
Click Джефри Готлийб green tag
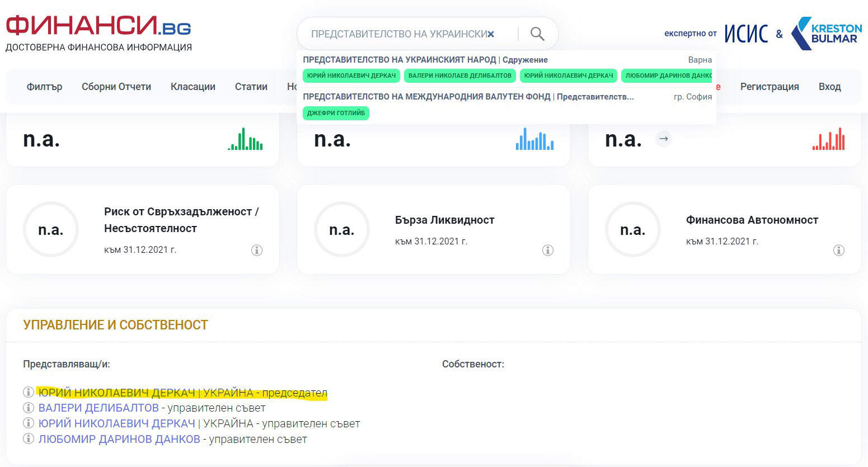336,113
